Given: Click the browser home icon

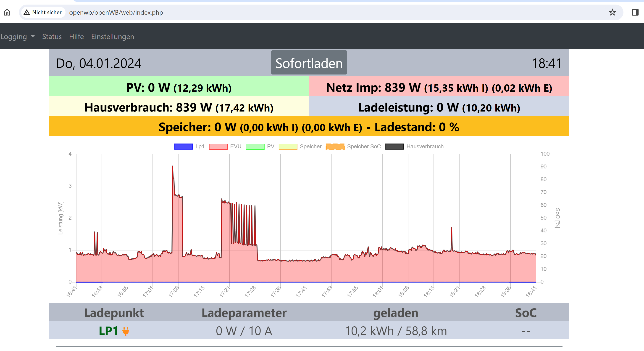Looking at the screenshot, I should coord(7,12).
